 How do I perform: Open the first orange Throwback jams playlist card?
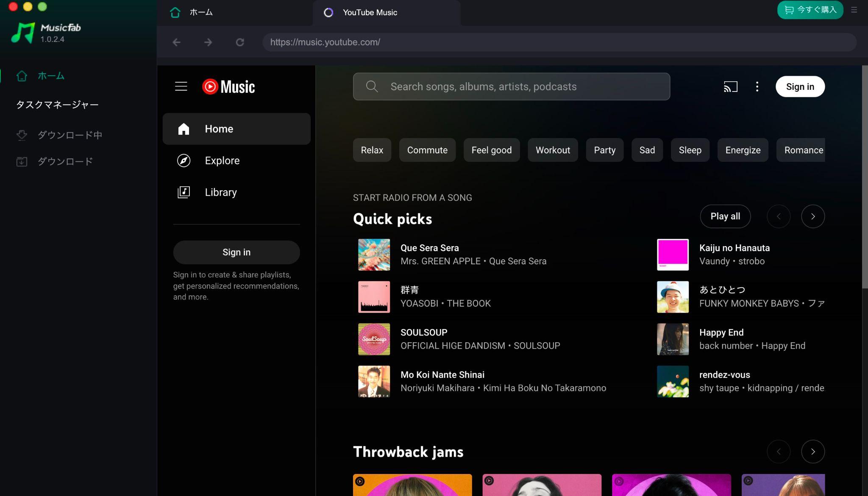tap(412, 485)
